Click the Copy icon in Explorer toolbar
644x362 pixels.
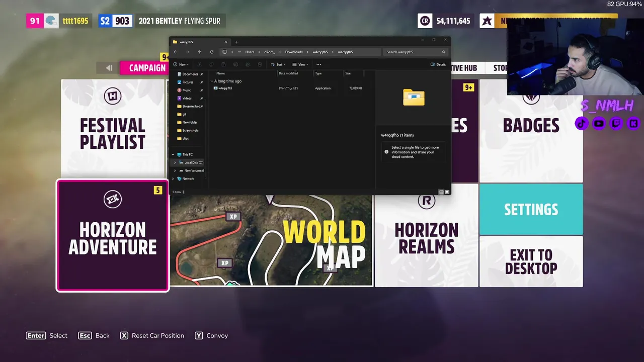click(x=211, y=64)
